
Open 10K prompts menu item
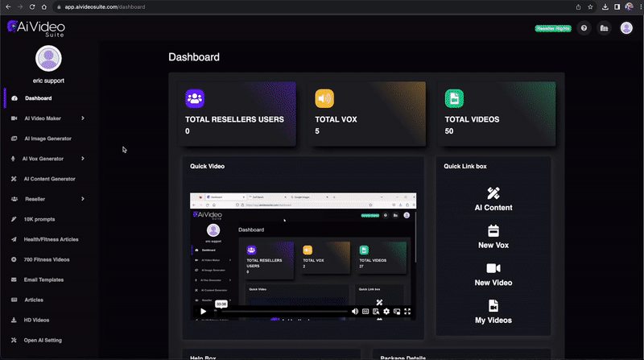click(39, 219)
